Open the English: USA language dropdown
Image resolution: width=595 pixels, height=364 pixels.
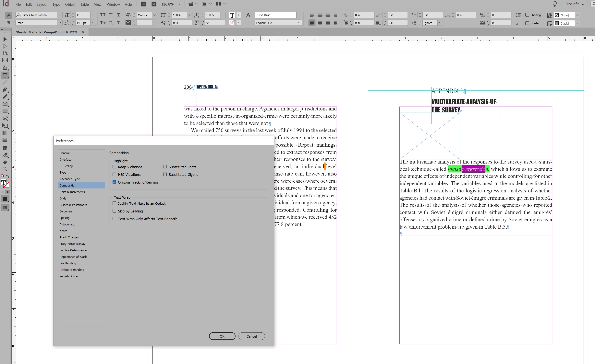(299, 23)
